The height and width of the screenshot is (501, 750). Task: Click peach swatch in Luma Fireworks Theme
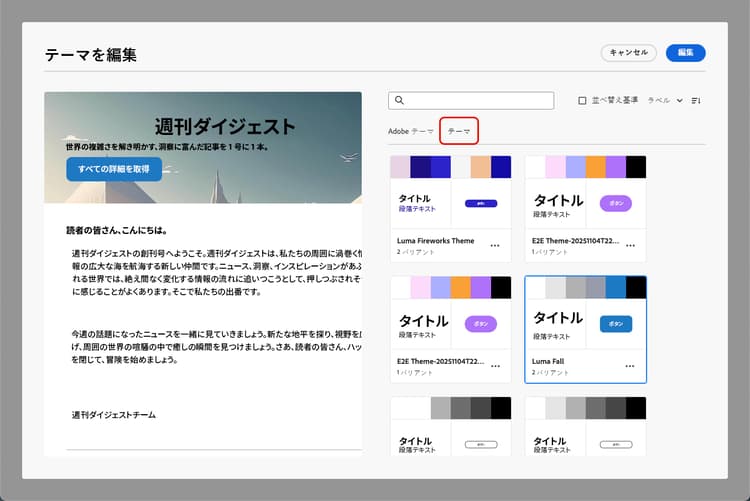pyautogui.click(x=481, y=167)
